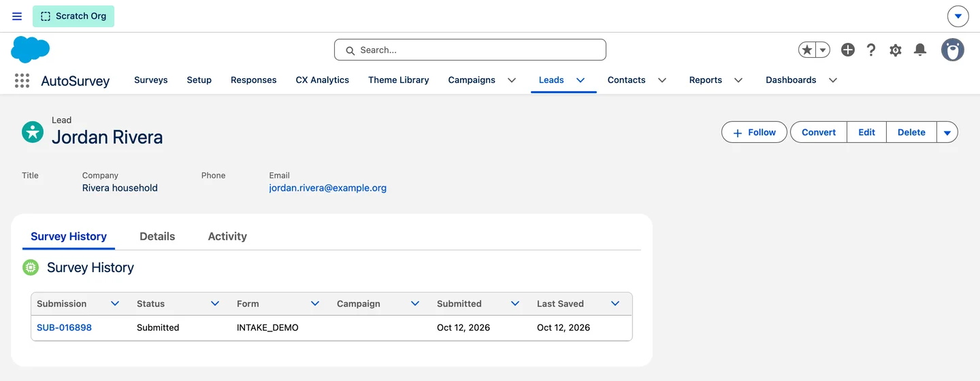The width and height of the screenshot is (980, 381).
Task: Open CX Analytics tab
Action: 323,80
